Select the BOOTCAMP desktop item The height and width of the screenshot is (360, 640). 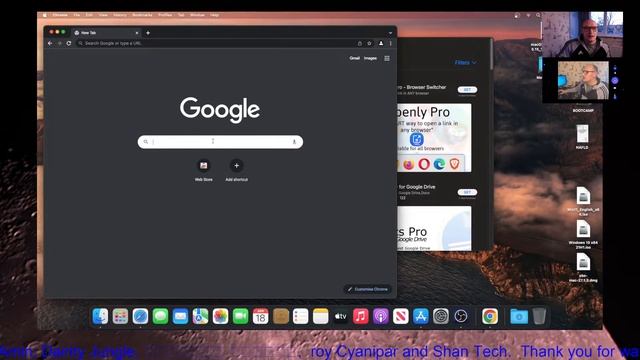pos(583,111)
